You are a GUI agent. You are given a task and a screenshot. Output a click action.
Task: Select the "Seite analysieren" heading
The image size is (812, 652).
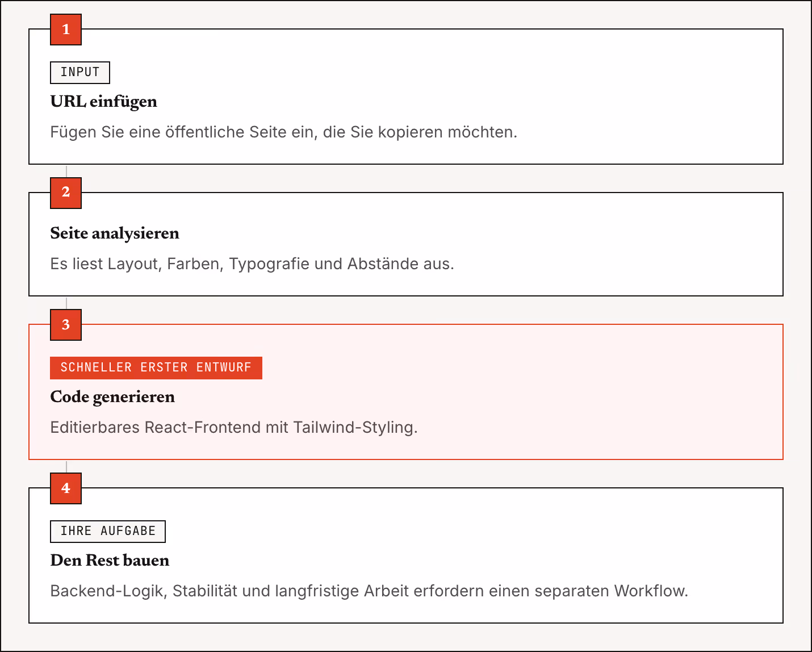pos(115,233)
